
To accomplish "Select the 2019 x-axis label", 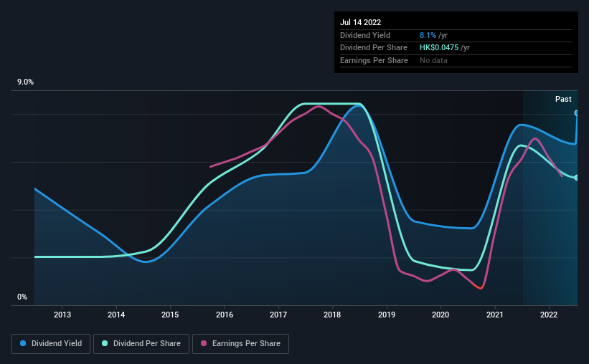I will pos(387,315).
